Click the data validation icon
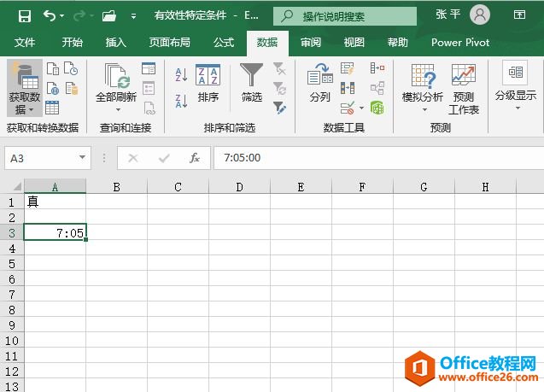Image resolution: width=544 pixels, height=392 pixels. [348, 108]
